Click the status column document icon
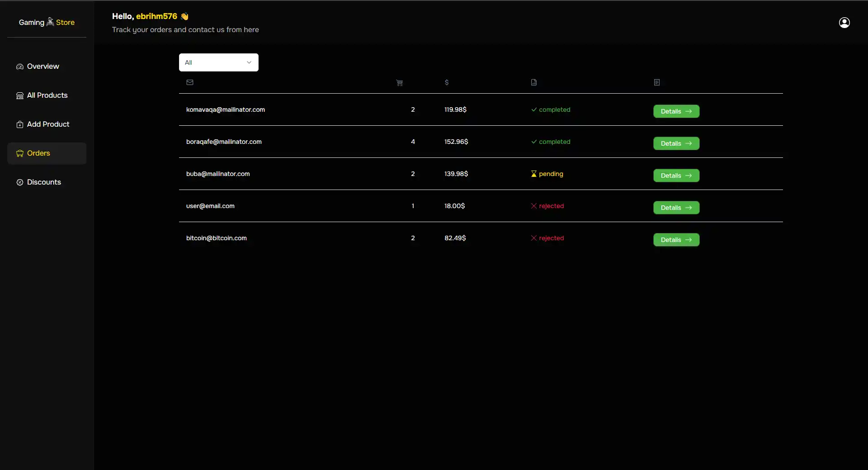 [534, 82]
